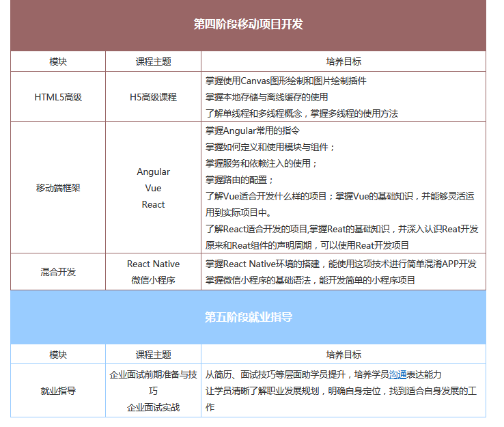Select the 混合开发 module cell
504x427 pixels.
[x=58, y=272]
